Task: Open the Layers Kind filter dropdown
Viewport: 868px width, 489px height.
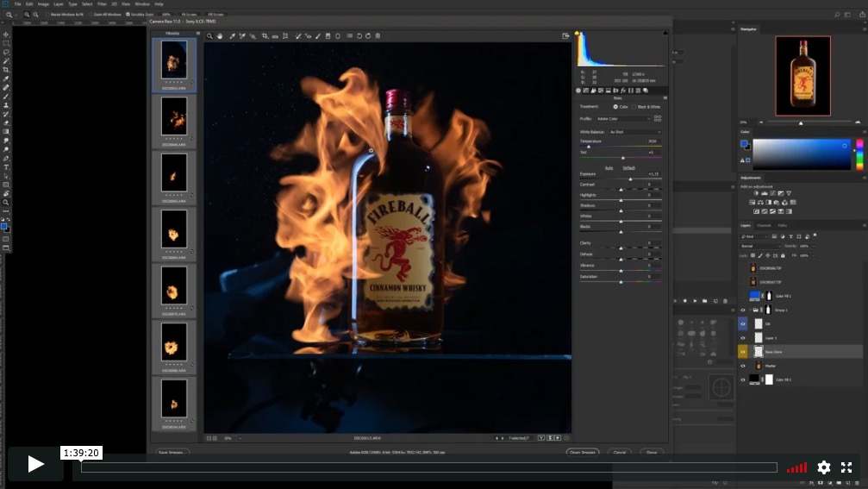Action: [754, 236]
